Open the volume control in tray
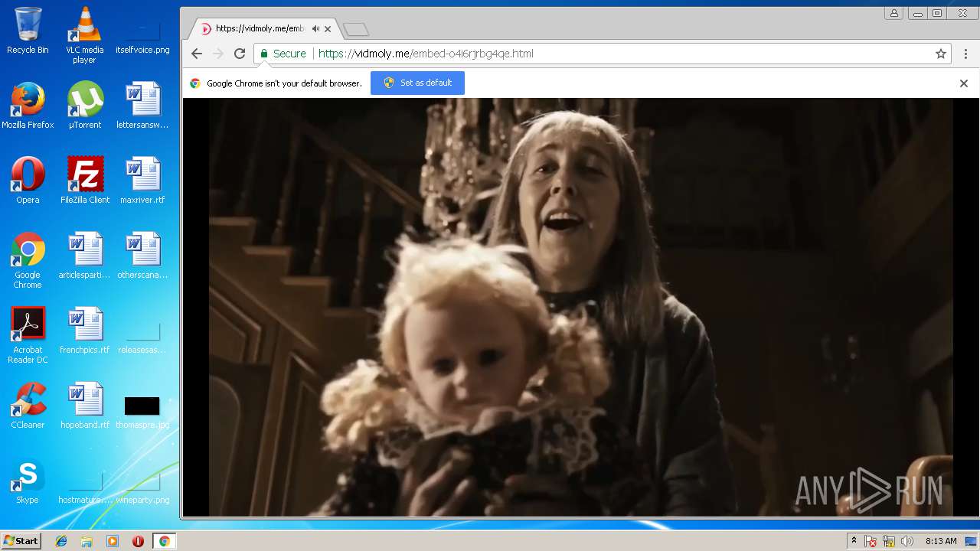980x551 pixels. coord(907,541)
